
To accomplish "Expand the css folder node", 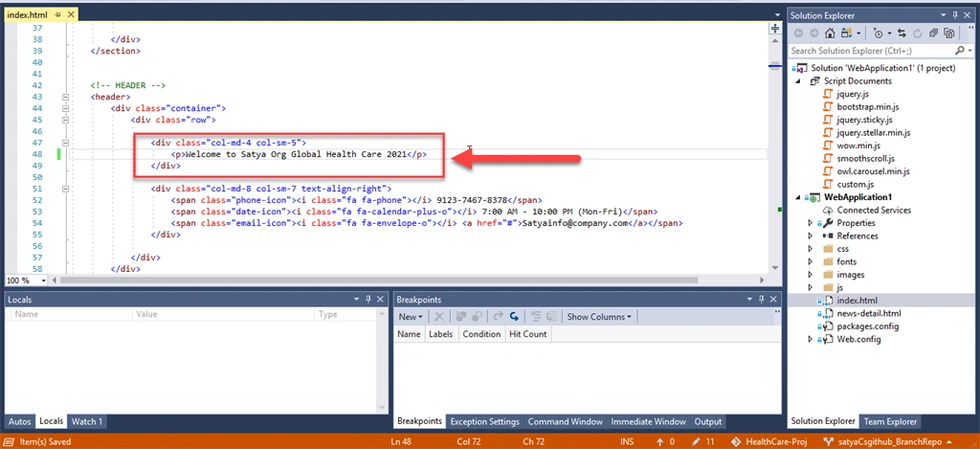I will tap(810, 249).
